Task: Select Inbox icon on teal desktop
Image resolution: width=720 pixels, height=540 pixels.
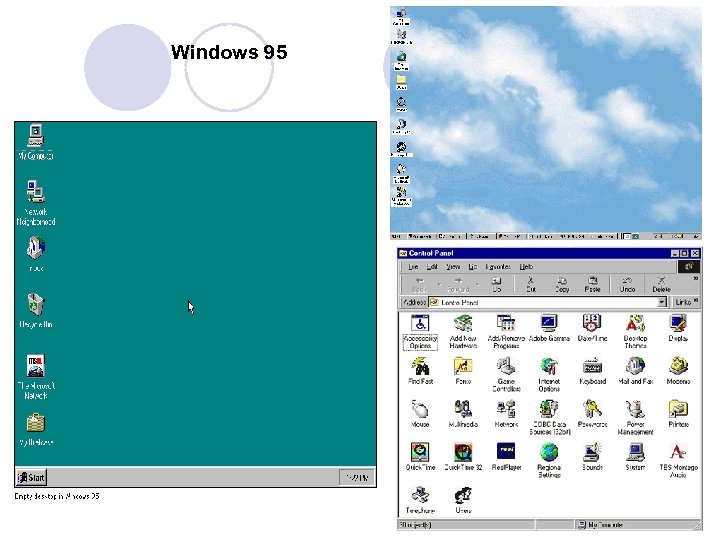Action: tap(35, 254)
